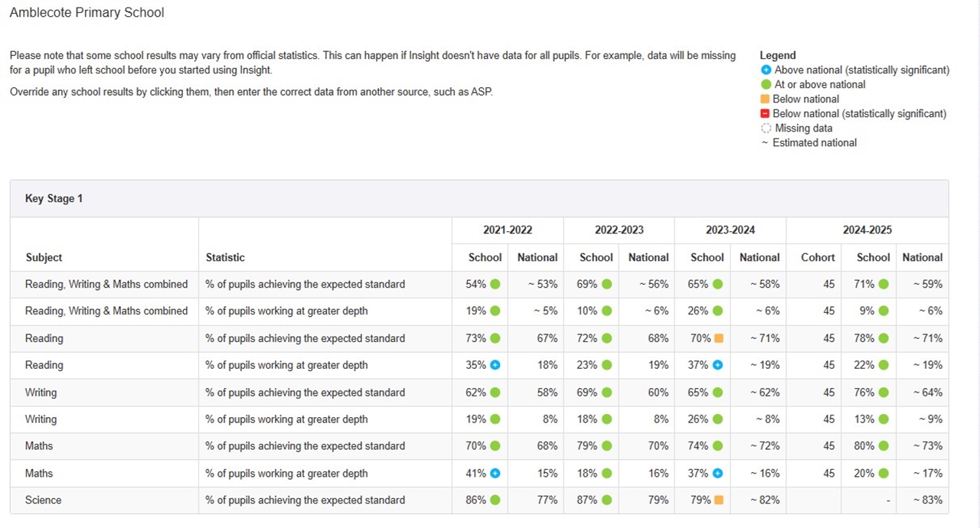Click the Key Stage 1 section heading
Image resolution: width=980 pixels, height=528 pixels.
coord(54,199)
